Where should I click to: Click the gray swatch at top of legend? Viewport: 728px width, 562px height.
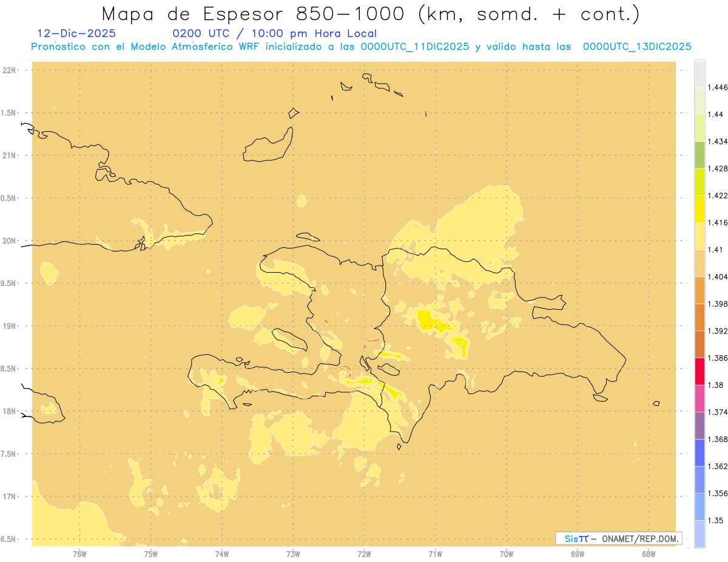coord(699,74)
